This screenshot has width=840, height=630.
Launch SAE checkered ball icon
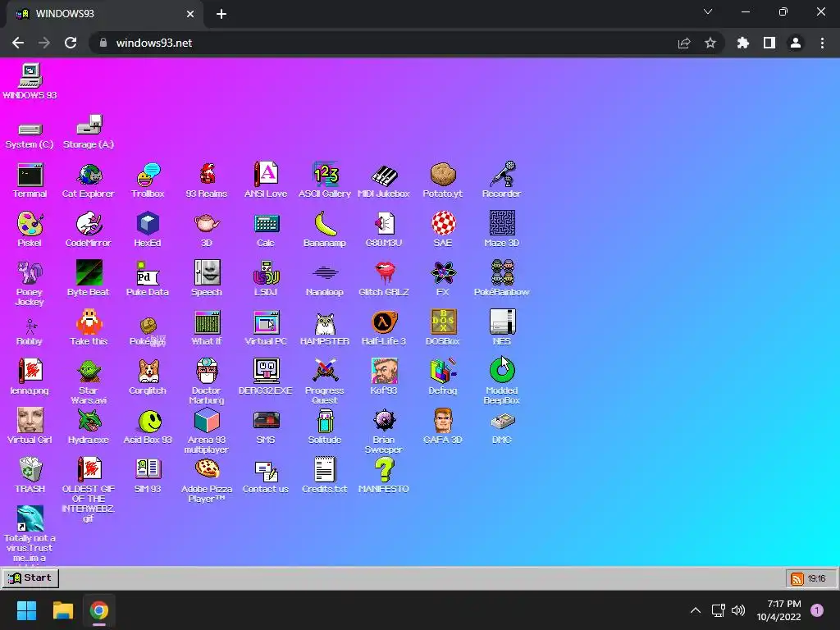442,225
